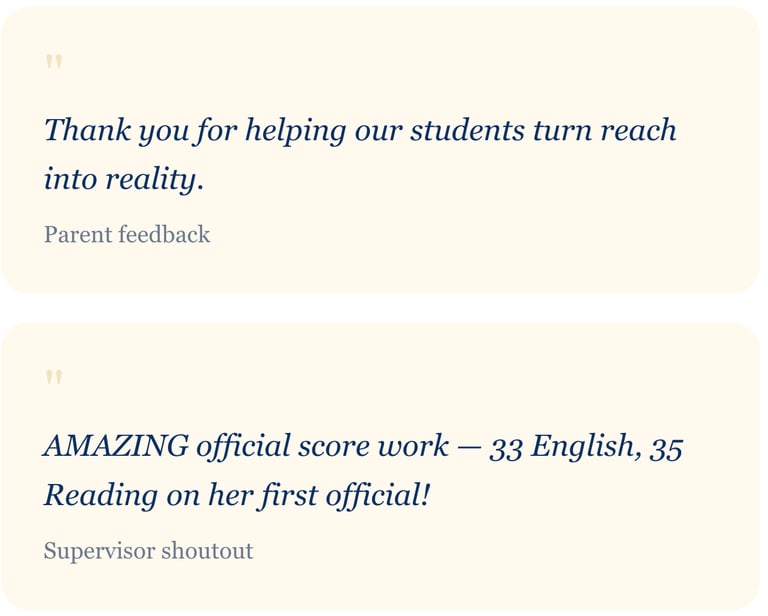Image resolution: width=768 pixels, height=616 pixels.
Task: Click the words "score work" in the second testimonial
Action: pos(372,446)
